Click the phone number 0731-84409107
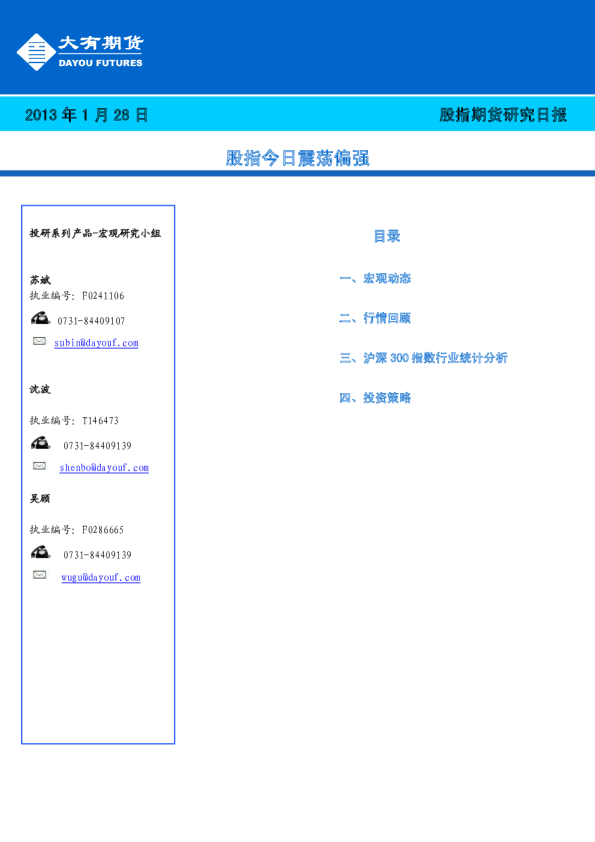The height and width of the screenshot is (842, 595). coord(91,321)
